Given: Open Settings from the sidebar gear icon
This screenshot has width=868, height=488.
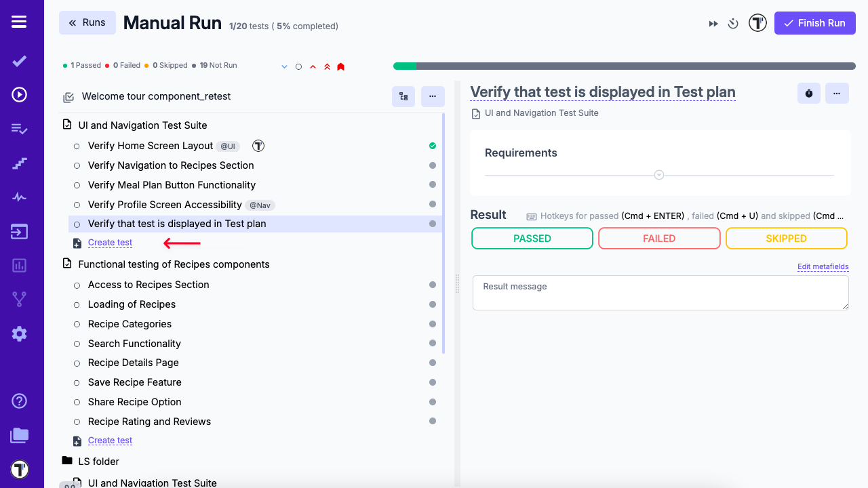Looking at the screenshot, I should [x=19, y=333].
